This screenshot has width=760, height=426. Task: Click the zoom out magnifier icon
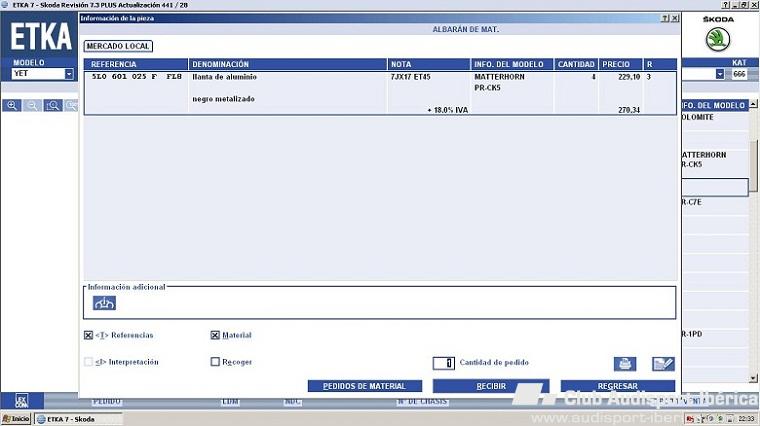pos(32,105)
